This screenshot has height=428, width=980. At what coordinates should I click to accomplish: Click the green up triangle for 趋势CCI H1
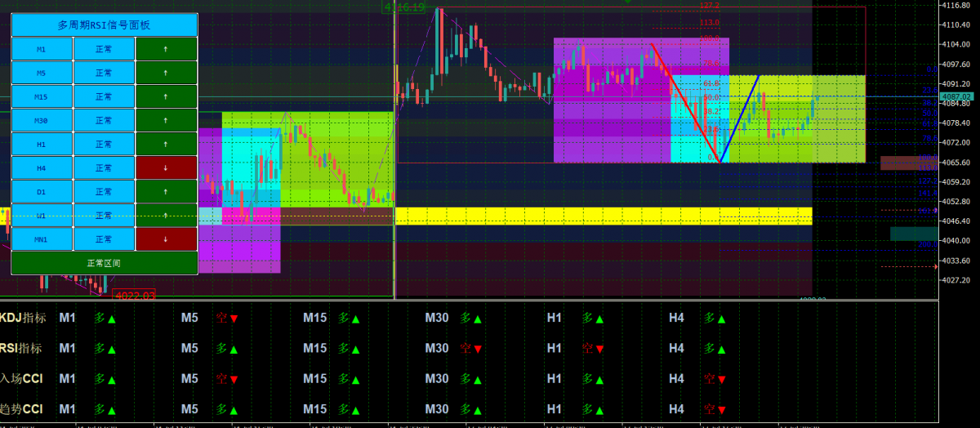(599, 410)
